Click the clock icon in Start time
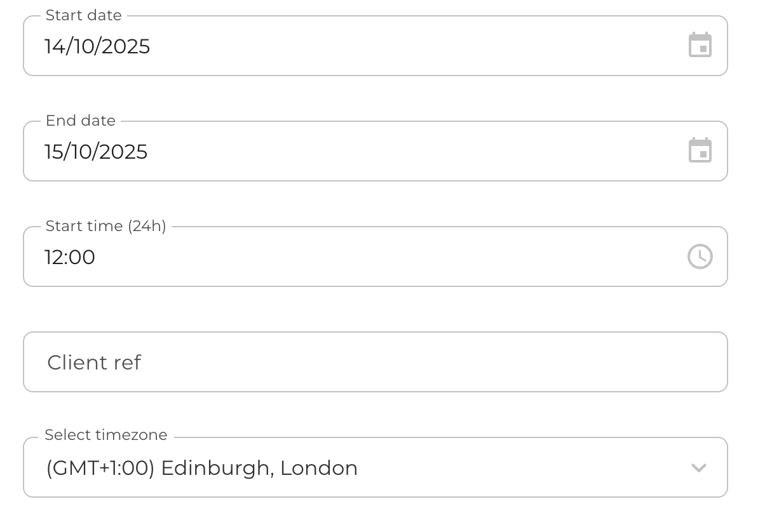This screenshot has height=532, width=765. click(700, 256)
